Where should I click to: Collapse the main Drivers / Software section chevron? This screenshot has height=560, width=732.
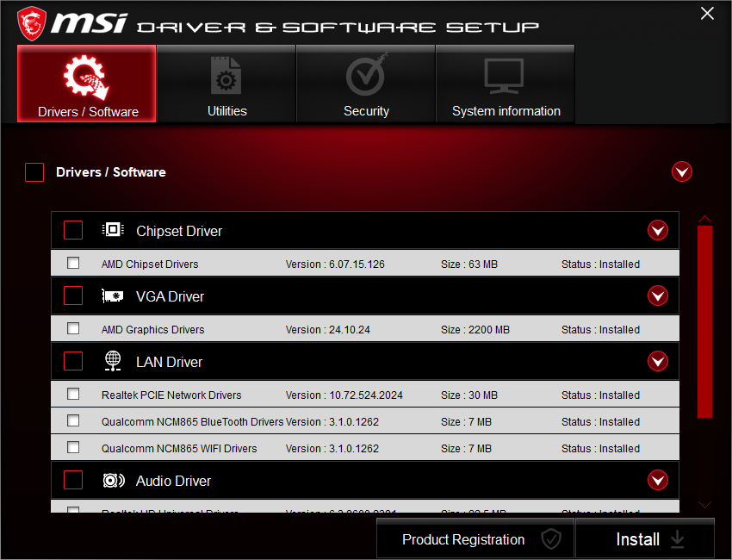pos(681,171)
